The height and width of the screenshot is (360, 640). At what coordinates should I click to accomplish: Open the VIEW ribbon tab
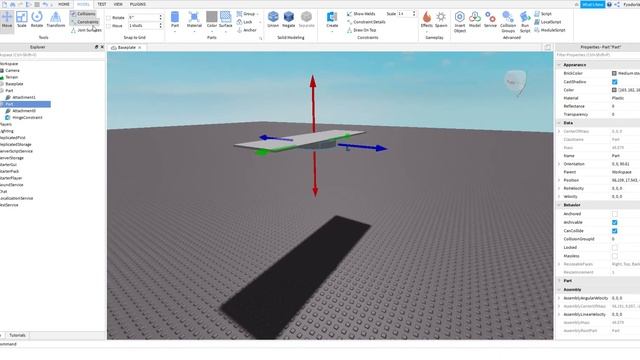(x=118, y=4)
